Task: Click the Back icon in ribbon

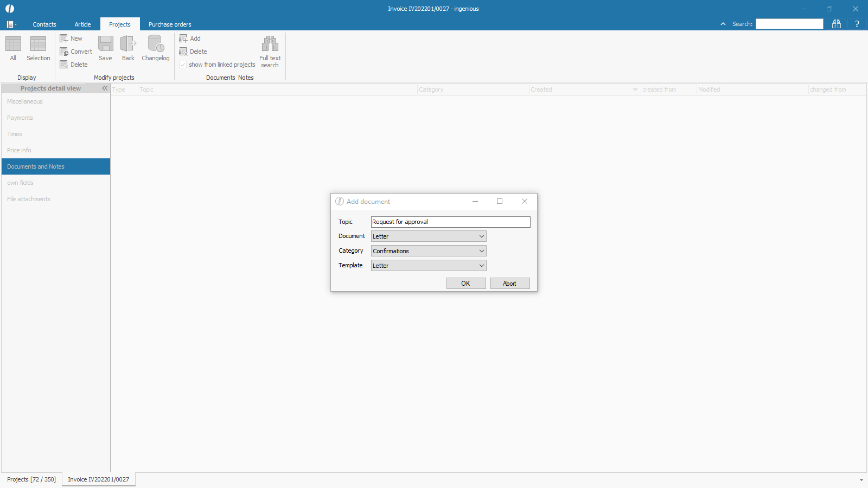Action: point(128,44)
